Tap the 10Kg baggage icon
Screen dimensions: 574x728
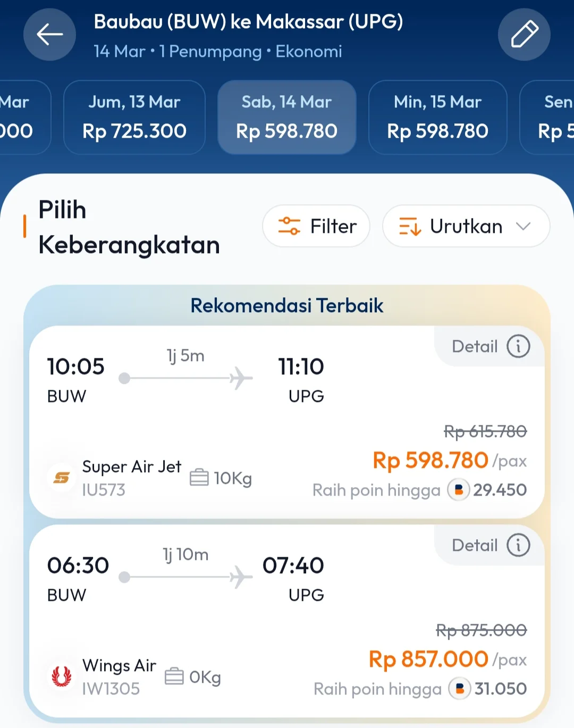coord(199,478)
